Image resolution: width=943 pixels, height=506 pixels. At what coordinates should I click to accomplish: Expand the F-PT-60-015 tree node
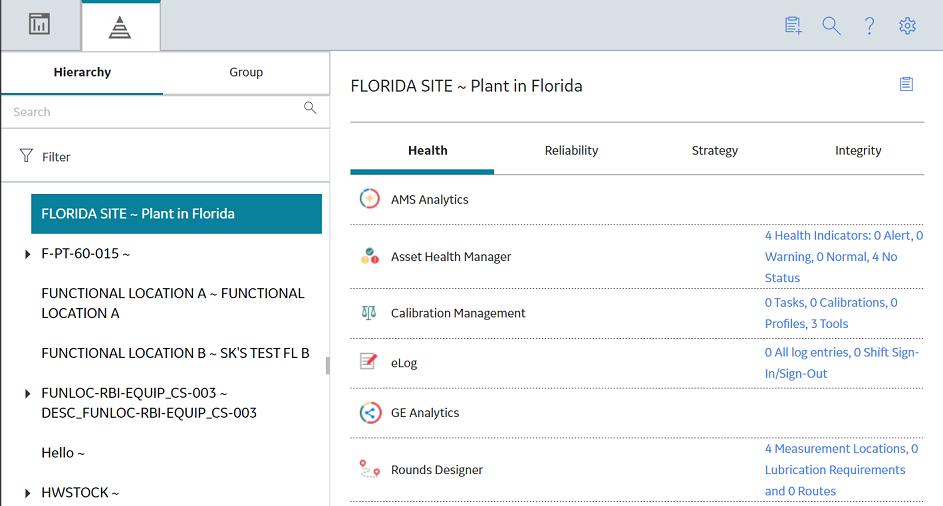point(28,254)
